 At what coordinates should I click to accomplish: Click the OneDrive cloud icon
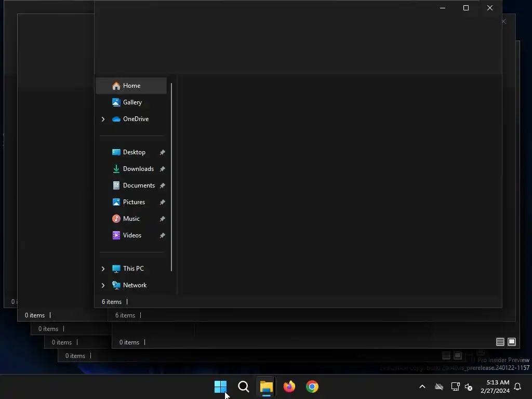tap(116, 119)
